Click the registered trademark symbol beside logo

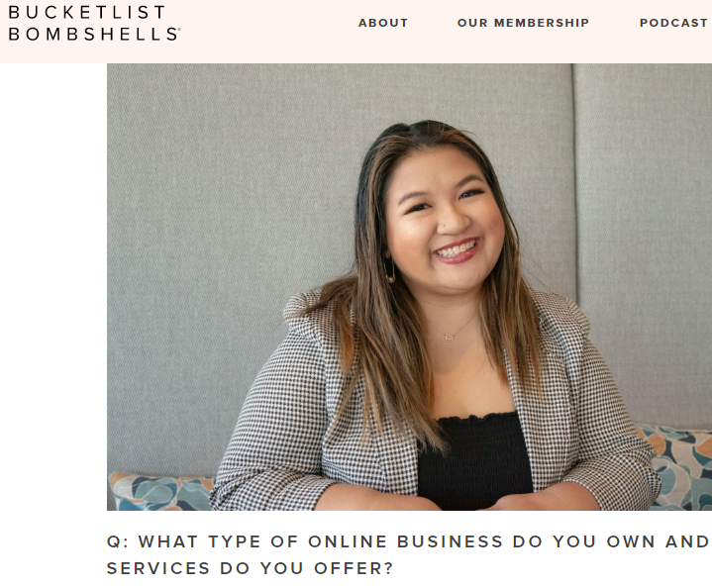click(x=179, y=30)
